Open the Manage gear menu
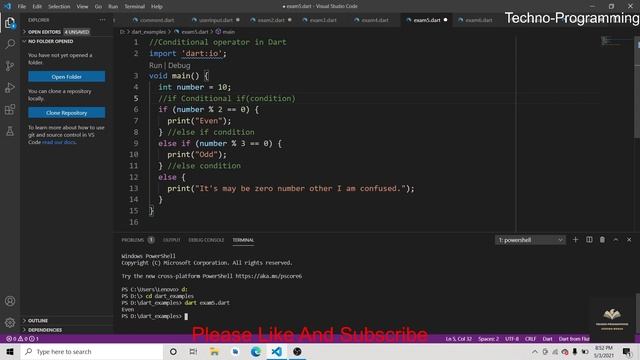Screen dimensions: 640x360 [x=10, y=323]
